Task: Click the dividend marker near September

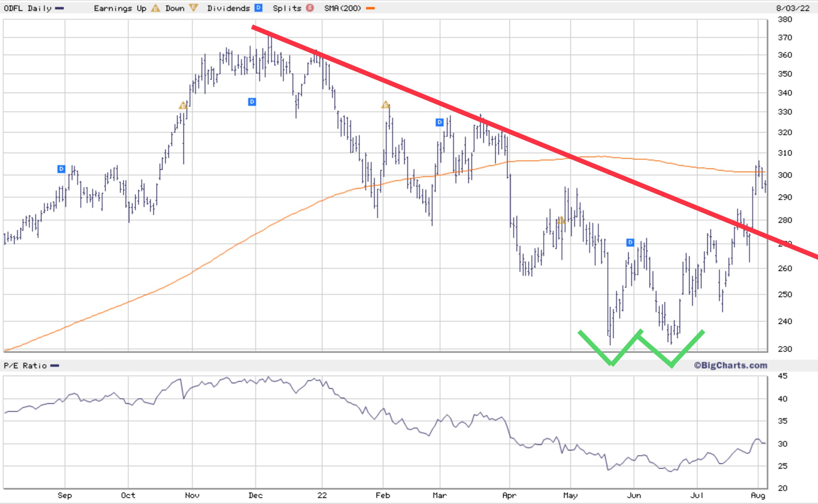Action: pyautogui.click(x=61, y=169)
